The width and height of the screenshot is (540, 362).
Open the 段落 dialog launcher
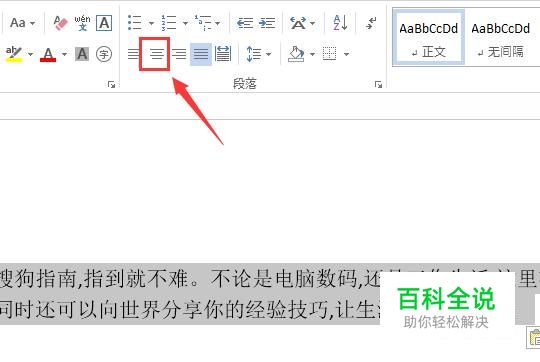tap(378, 84)
